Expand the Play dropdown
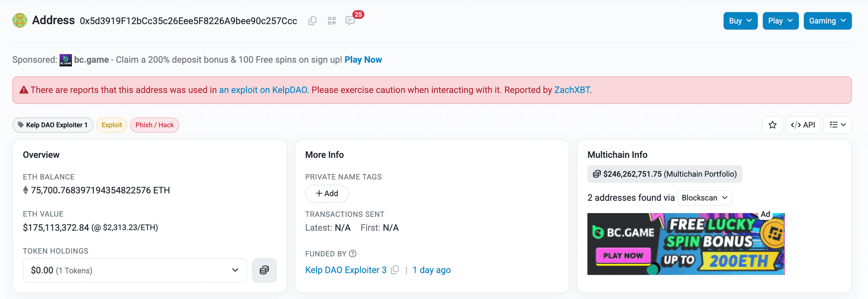Viewport: 868px width, 299px height. pos(780,21)
